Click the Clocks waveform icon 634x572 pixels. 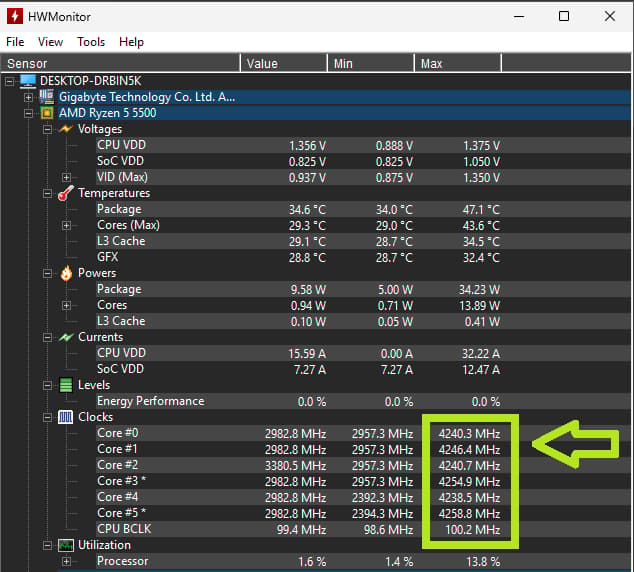coord(66,417)
